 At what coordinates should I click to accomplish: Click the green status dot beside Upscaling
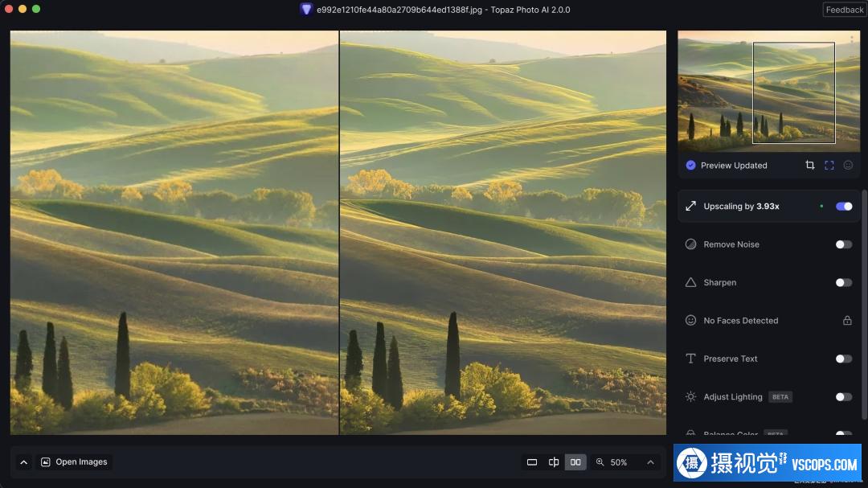tap(821, 206)
